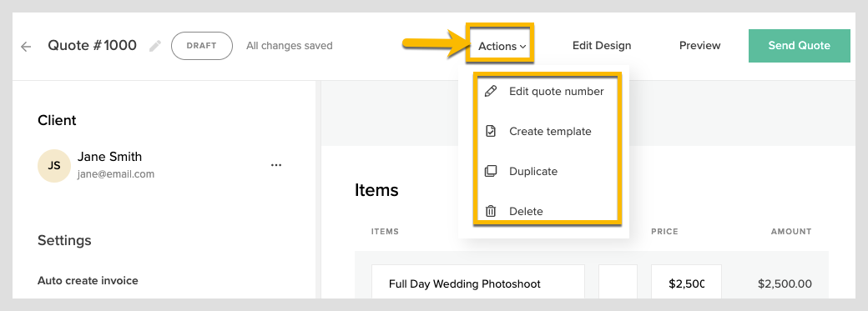The image size is (868, 311).
Task: Click the Delete trash can icon
Action: click(491, 211)
